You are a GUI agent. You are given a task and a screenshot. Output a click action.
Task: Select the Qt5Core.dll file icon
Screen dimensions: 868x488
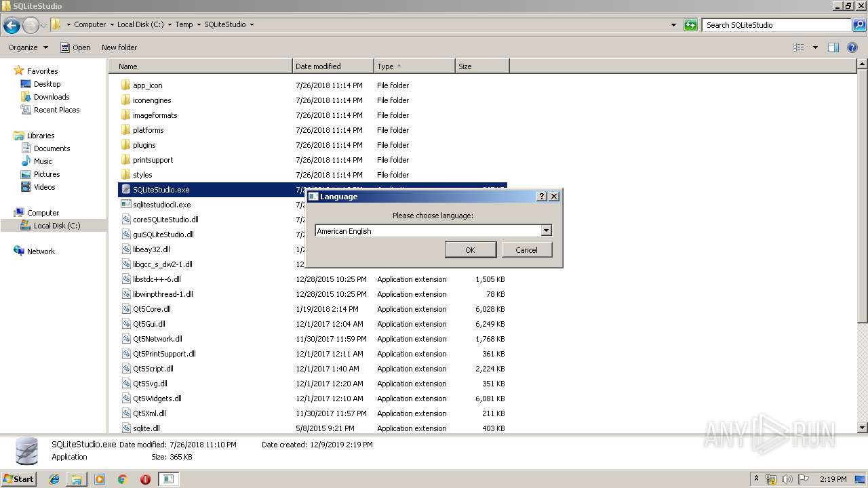(125, 309)
